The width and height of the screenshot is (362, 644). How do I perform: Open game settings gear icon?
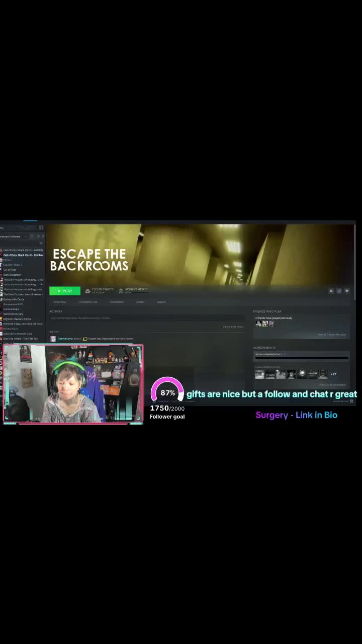click(x=331, y=291)
